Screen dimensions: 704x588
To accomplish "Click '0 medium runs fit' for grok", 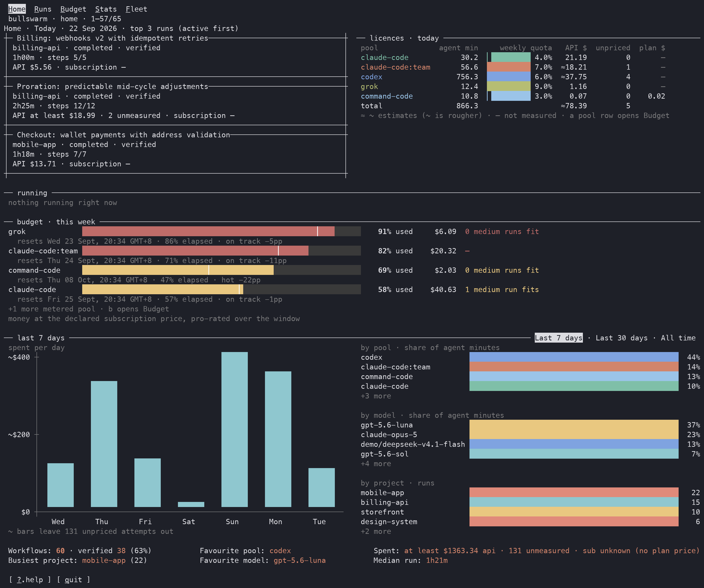I will click(502, 231).
